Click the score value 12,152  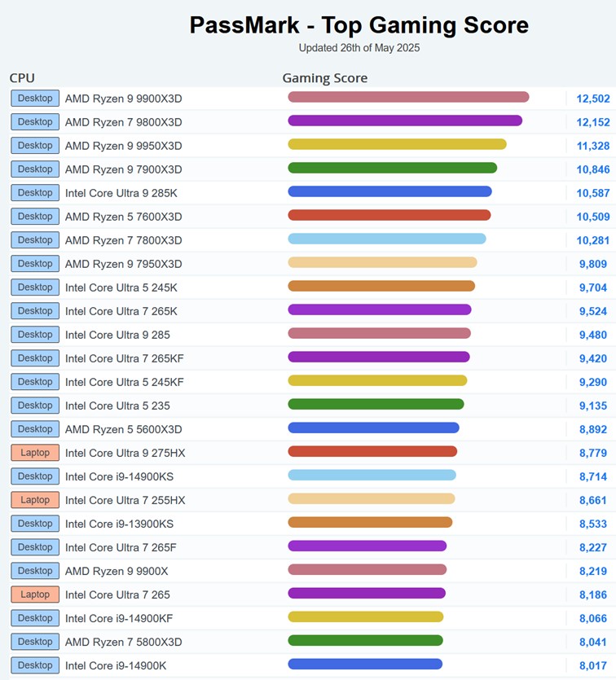(593, 122)
